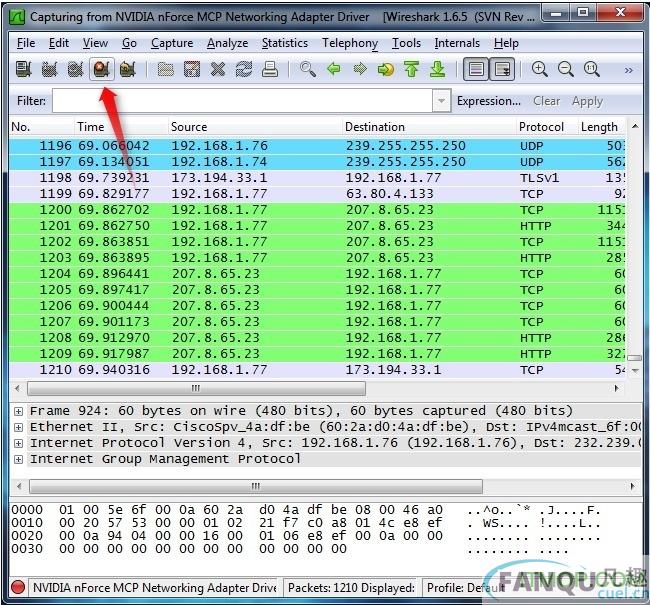Sort by the Destination column header

tap(429, 126)
